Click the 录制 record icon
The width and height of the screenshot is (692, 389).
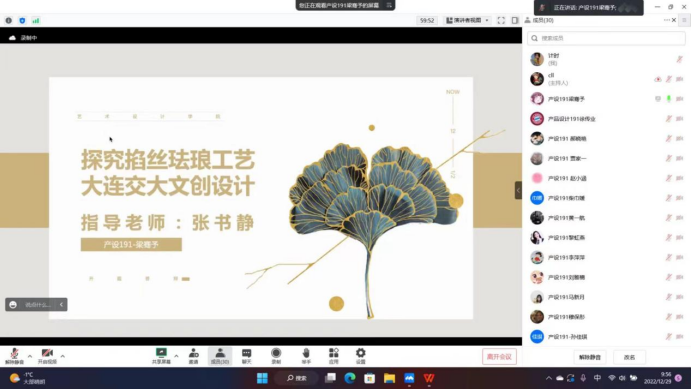(x=276, y=356)
